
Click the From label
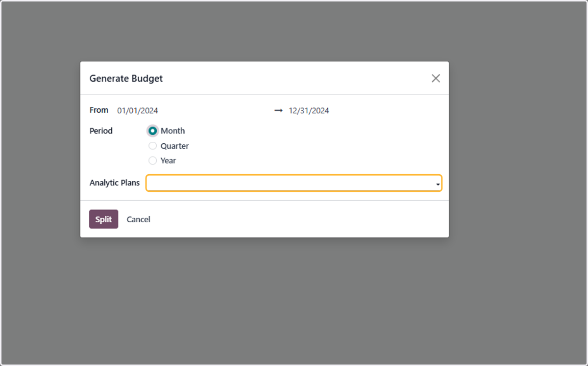pos(99,110)
